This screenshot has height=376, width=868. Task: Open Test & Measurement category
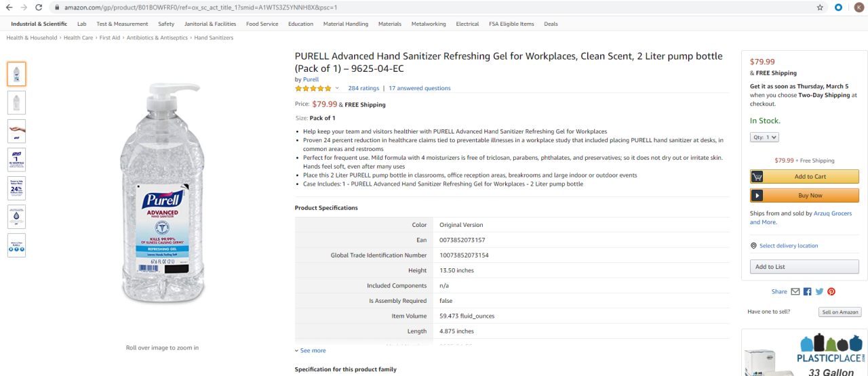[x=122, y=24]
